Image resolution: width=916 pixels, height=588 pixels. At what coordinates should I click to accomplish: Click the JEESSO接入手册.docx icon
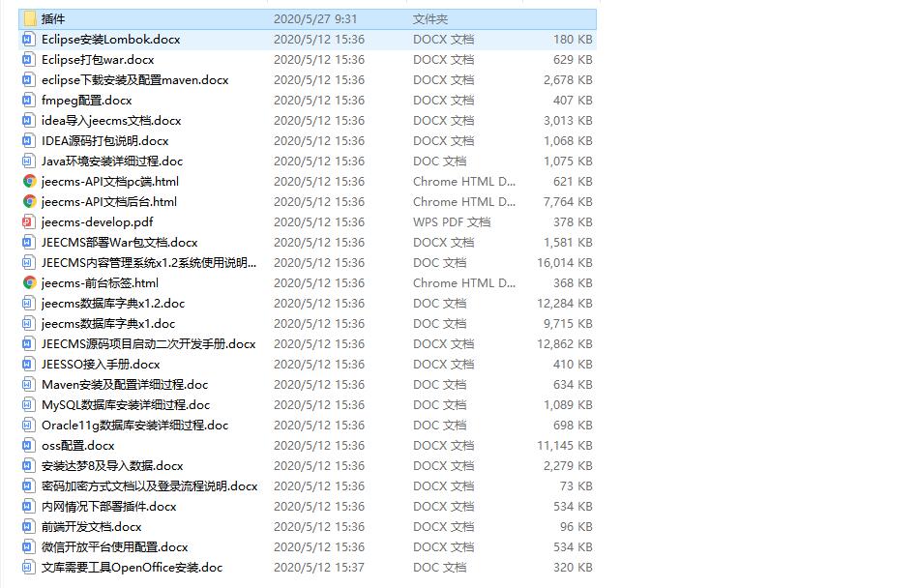(28, 365)
